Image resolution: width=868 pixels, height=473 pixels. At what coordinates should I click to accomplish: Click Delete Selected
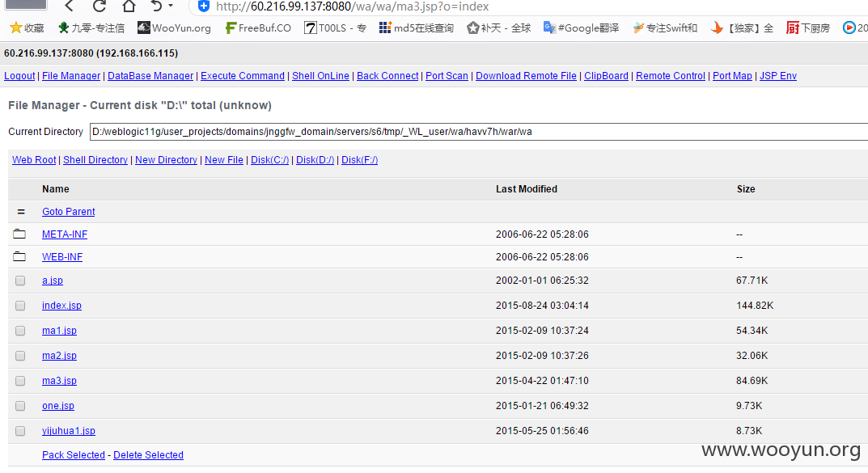pos(148,454)
